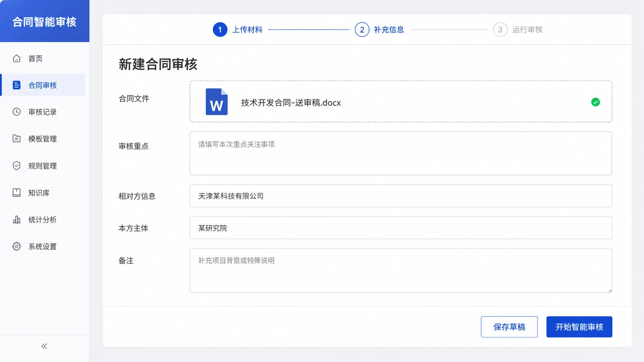
Task: Focus the 审核重点 text area
Action: (401, 153)
